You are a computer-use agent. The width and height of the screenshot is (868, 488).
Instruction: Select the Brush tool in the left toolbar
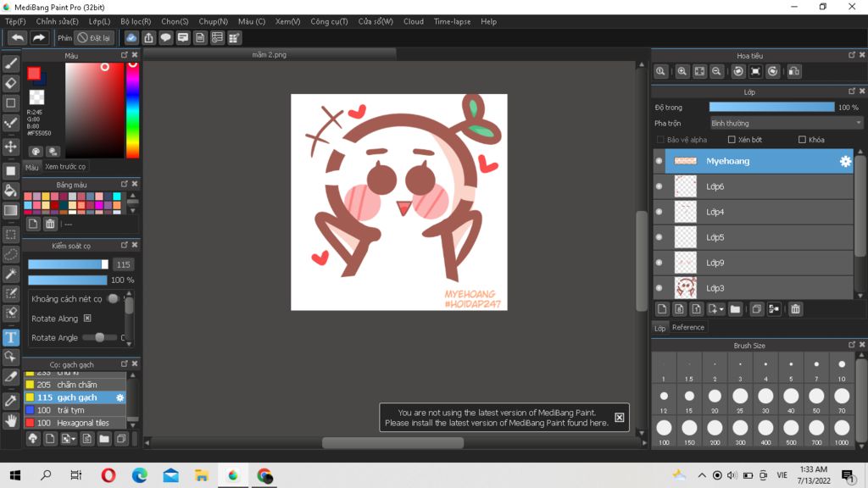(10, 64)
